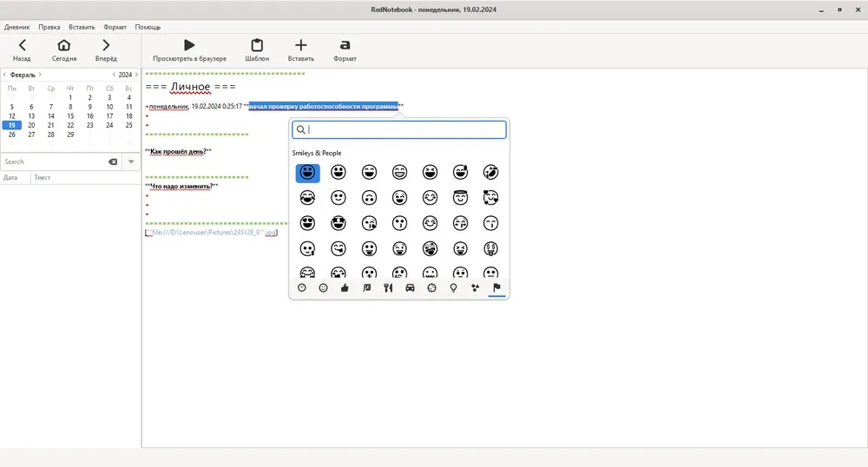Click the Forward arrow toolbar icon

pos(106,45)
